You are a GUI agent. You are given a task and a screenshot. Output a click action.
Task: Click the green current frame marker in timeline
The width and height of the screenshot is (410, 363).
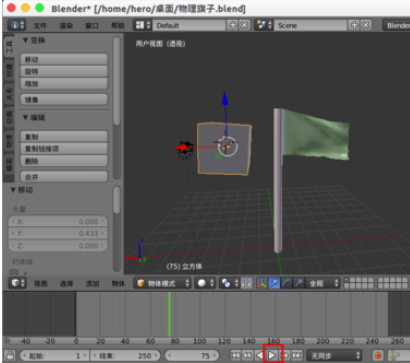[x=169, y=314]
